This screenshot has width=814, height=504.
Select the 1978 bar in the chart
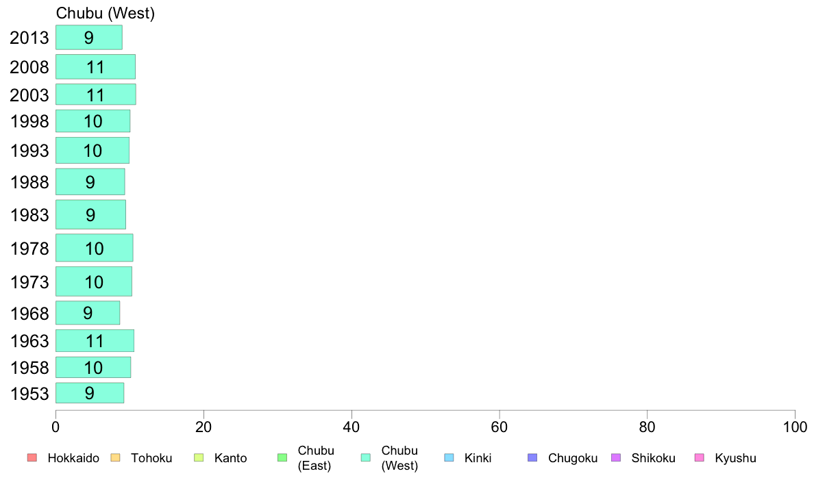pyautogui.click(x=94, y=248)
